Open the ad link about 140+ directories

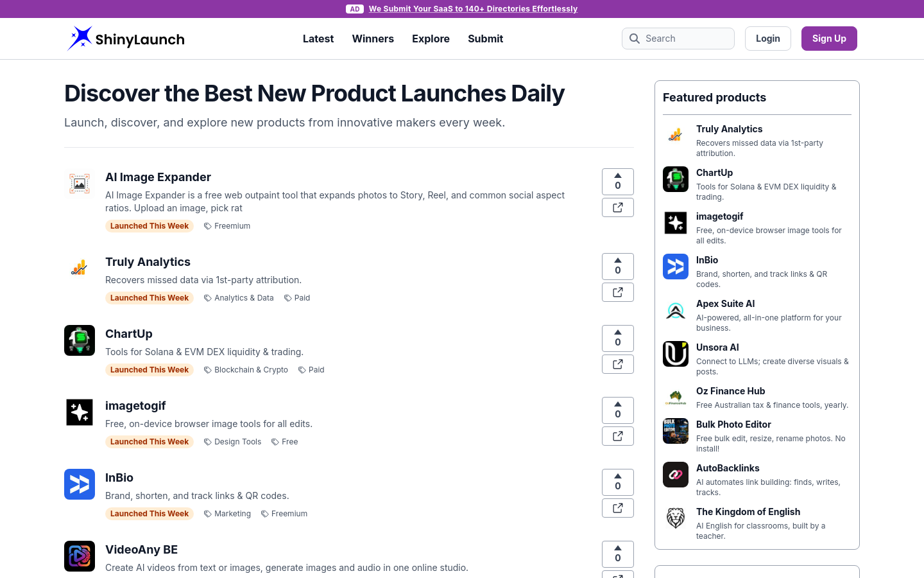[x=473, y=9]
